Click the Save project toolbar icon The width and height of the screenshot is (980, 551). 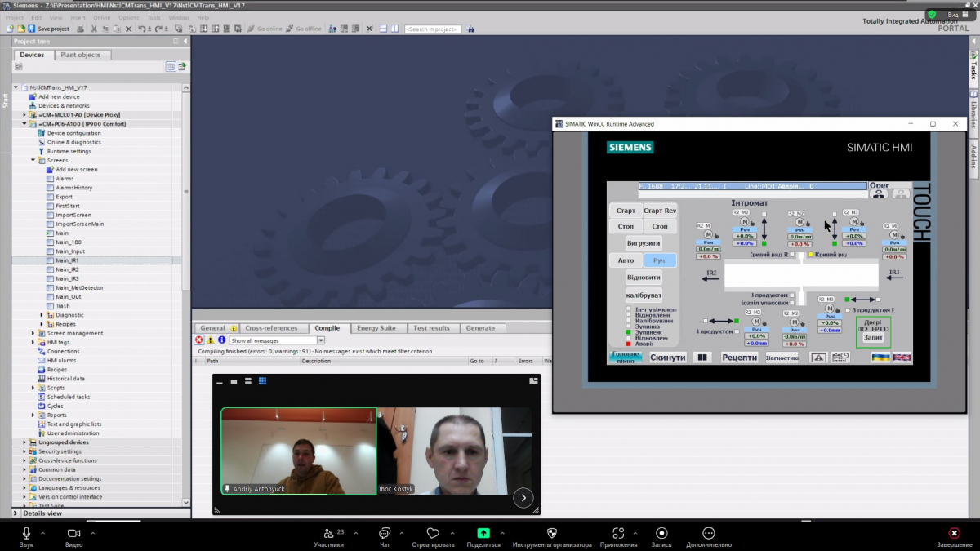[x=33, y=29]
